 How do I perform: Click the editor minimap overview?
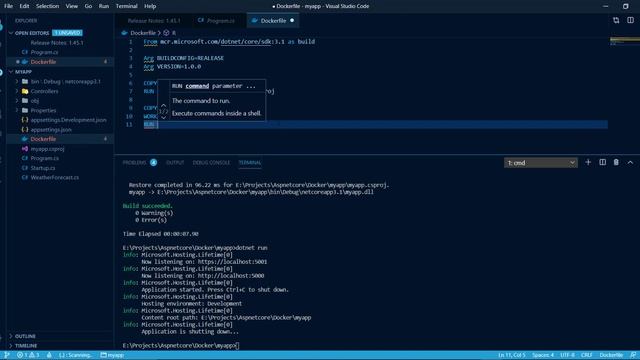(x=624, y=41)
